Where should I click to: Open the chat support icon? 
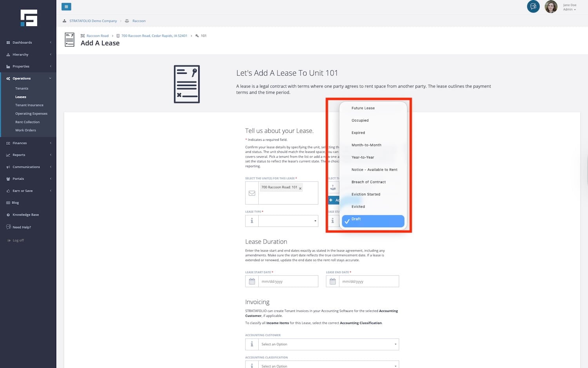point(533,7)
